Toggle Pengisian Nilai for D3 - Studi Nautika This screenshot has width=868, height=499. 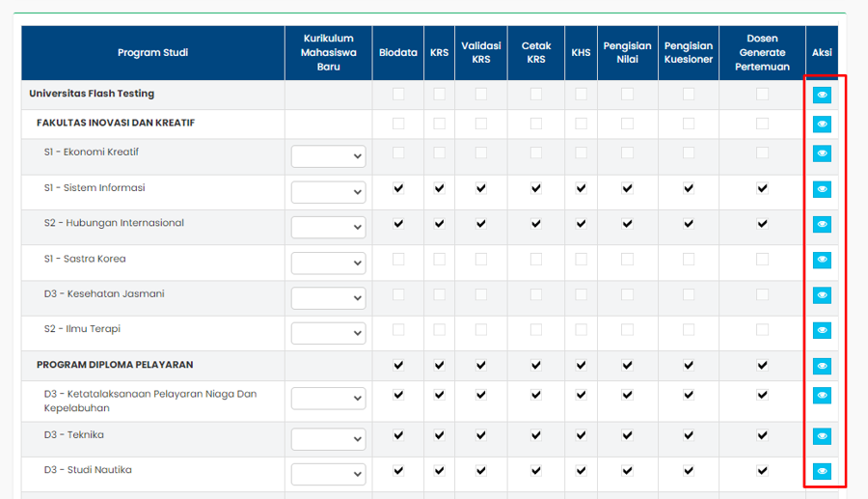point(627,470)
